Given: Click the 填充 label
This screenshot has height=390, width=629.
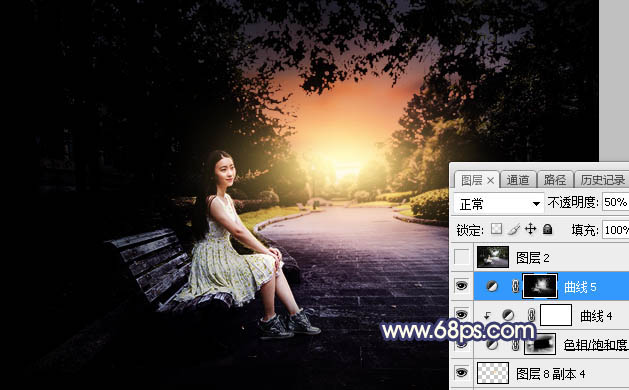Looking at the screenshot, I should click(585, 230).
